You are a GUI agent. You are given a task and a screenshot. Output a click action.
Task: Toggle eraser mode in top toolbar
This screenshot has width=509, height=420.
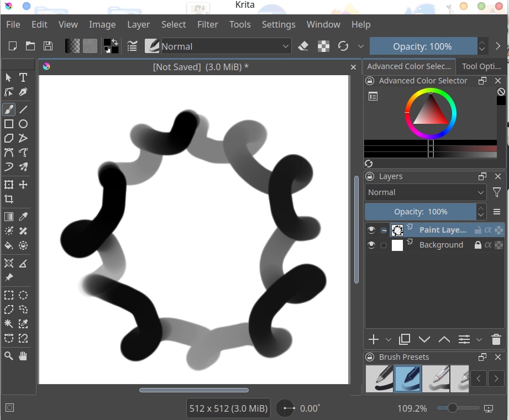(303, 46)
